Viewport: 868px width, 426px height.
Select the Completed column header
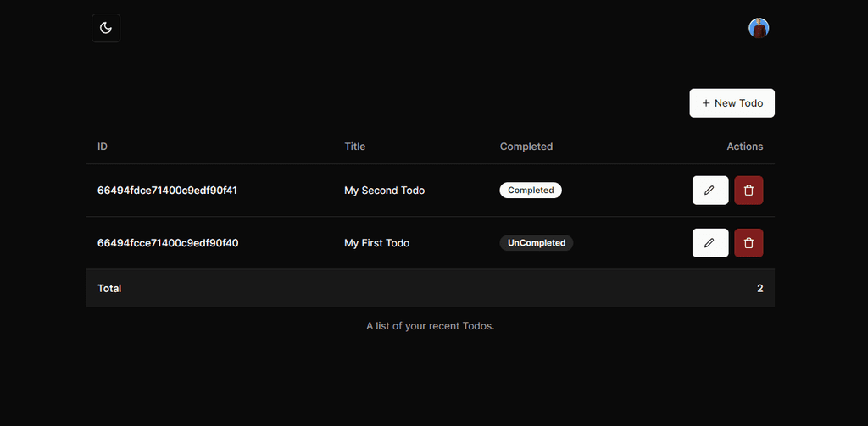(526, 147)
